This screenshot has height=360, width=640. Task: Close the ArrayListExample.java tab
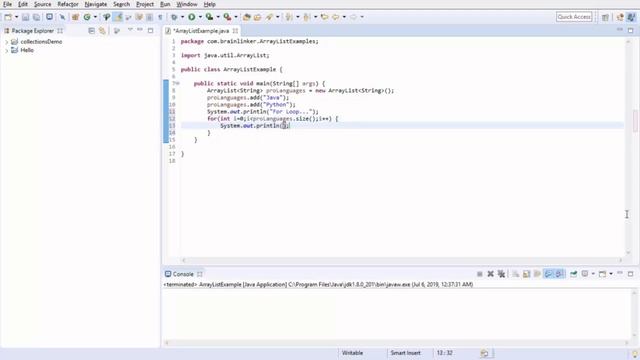click(236, 31)
